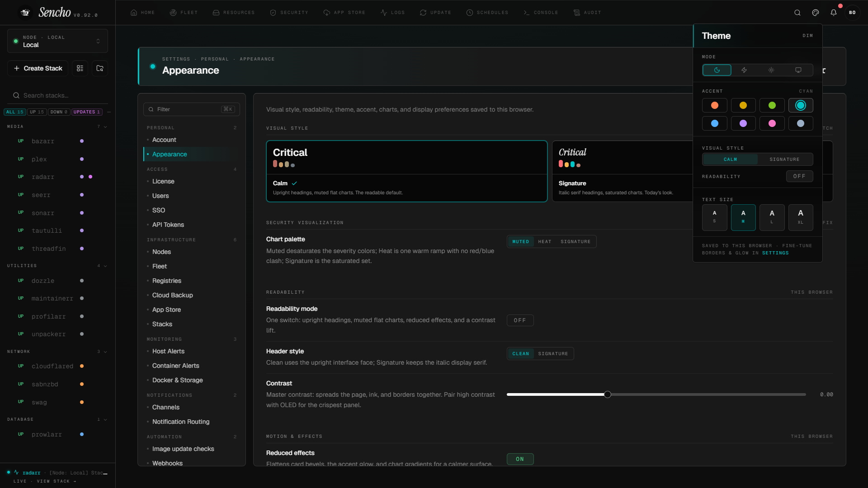Select Signature in the Theme panel visual style
The width and height of the screenshot is (868, 488).
[784, 160]
